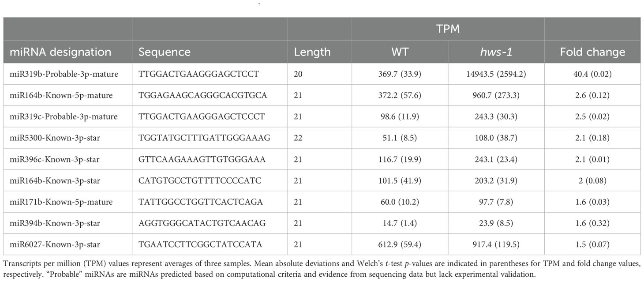Click the "Sequence" column header
Screen dimensions: 644x282
pos(165,52)
